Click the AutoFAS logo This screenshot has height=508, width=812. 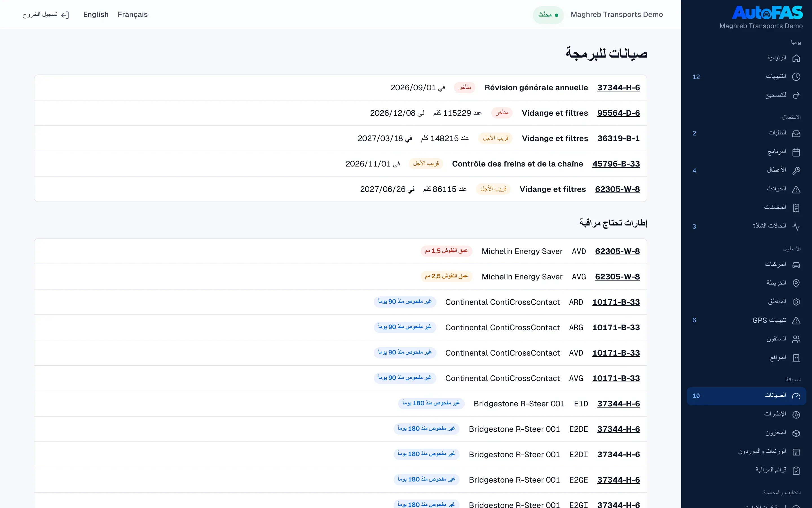coord(767,13)
